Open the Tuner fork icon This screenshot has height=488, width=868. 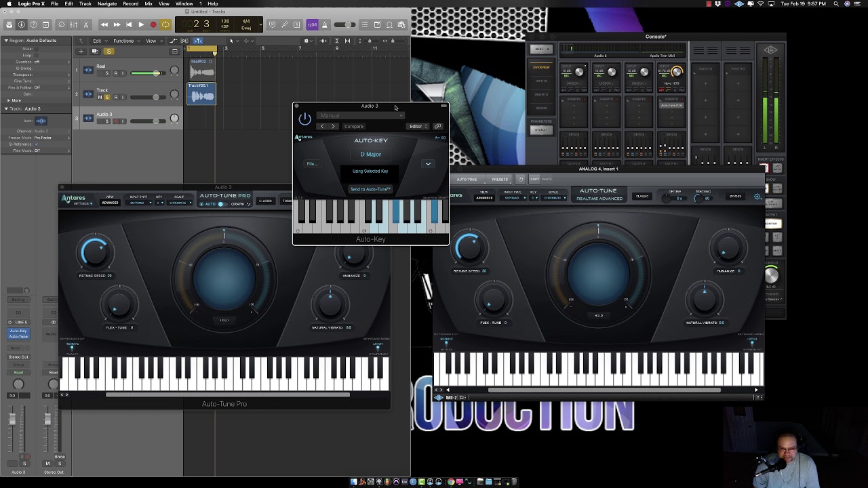284,25
